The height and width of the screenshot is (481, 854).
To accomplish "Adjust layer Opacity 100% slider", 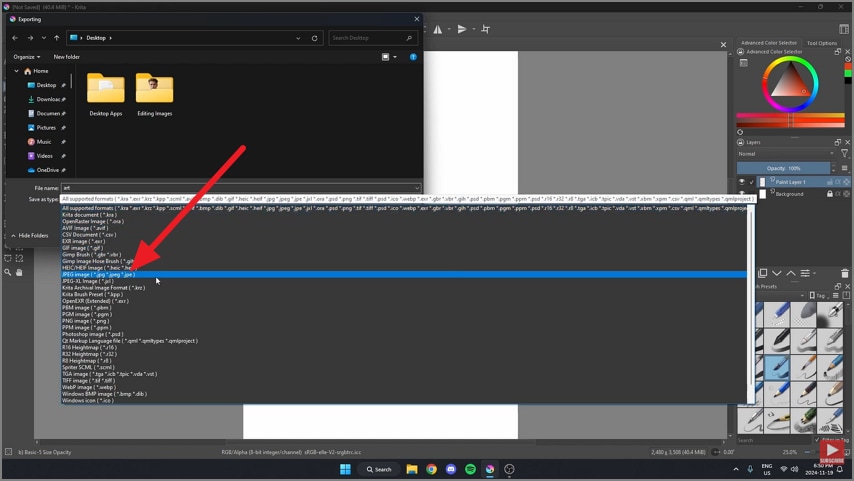I will [784, 168].
